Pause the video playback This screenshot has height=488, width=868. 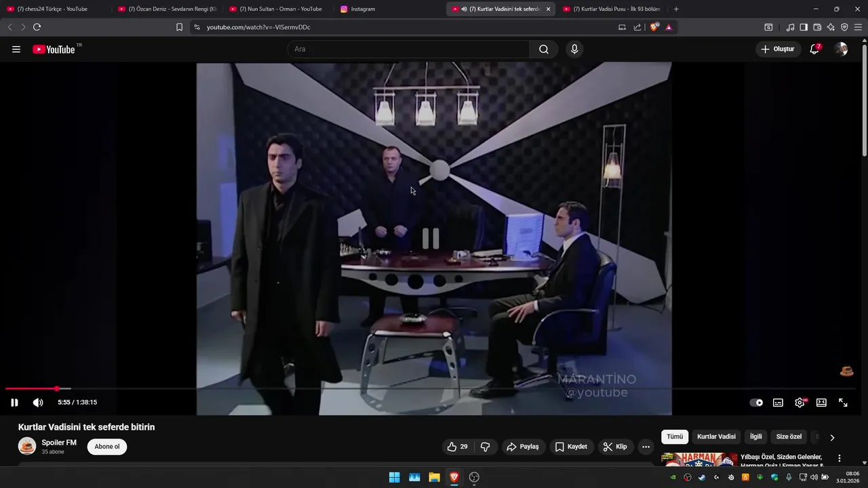pyautogui.click(x=14, y=403)
